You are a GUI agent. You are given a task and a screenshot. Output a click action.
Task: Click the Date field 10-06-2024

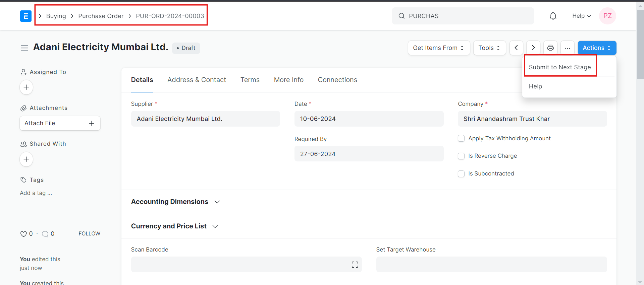369,119
